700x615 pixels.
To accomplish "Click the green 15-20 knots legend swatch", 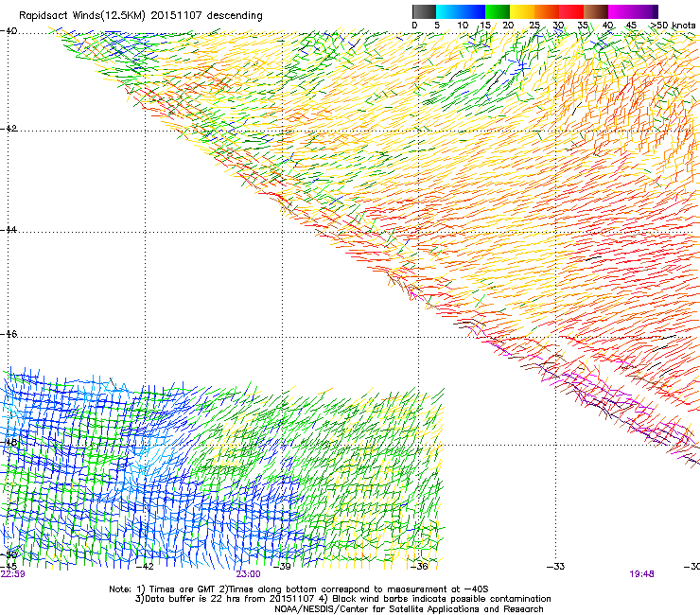I will (498, 11).
